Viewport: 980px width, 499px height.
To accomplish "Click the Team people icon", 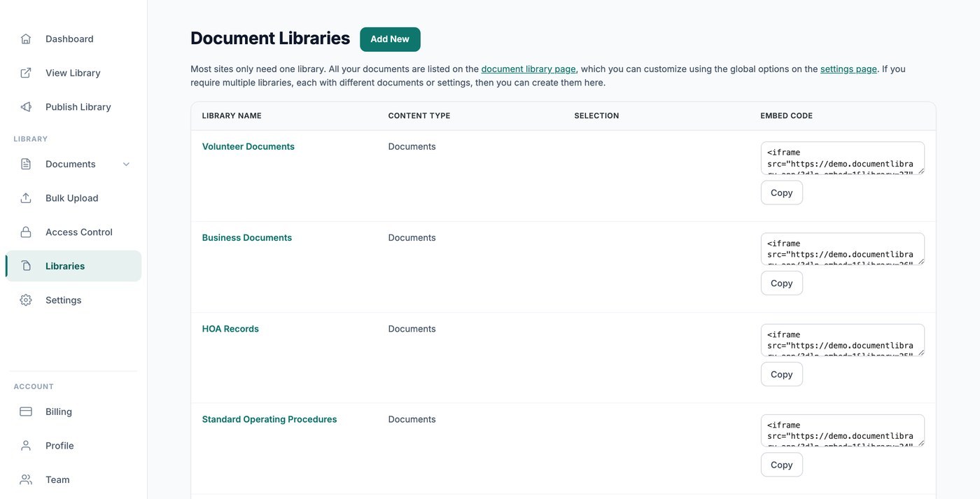I will [26, 479].
